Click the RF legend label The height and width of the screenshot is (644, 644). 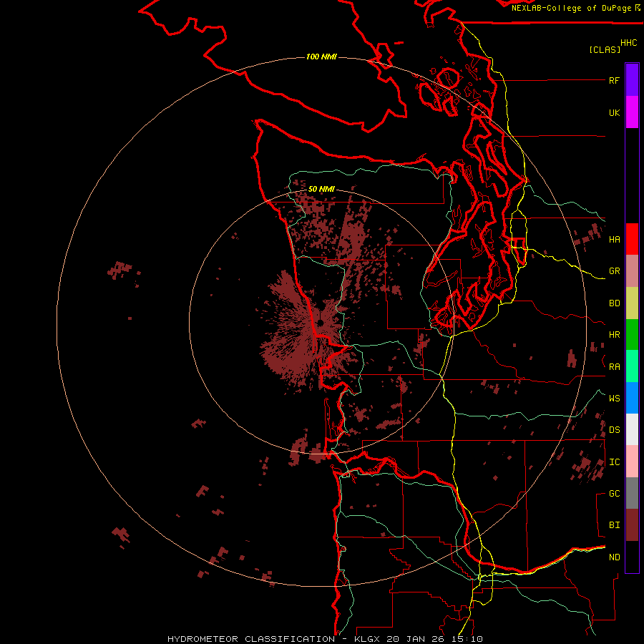coord(614,80)
